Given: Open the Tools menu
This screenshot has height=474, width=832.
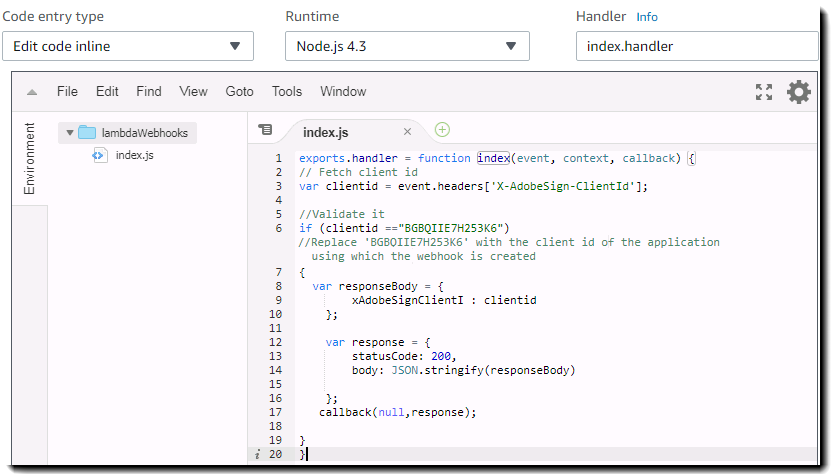Looking at the screenshot, I should 287,91.
